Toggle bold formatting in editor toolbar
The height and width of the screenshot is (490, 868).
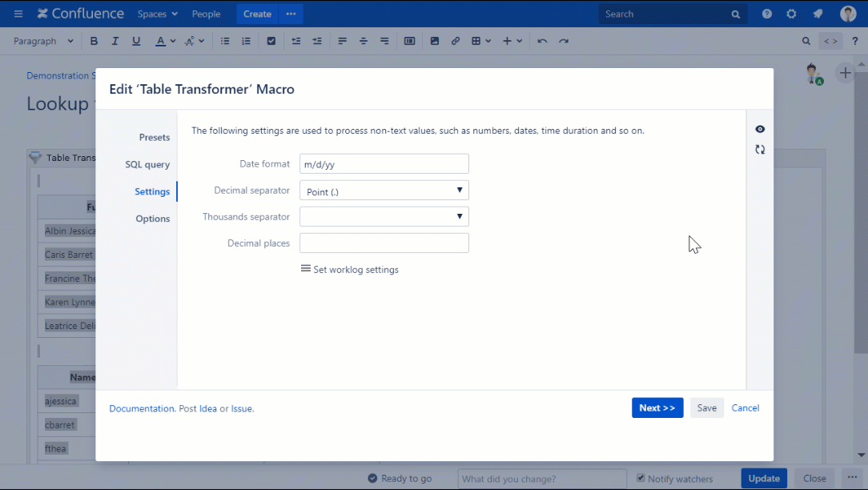(94, 41)
